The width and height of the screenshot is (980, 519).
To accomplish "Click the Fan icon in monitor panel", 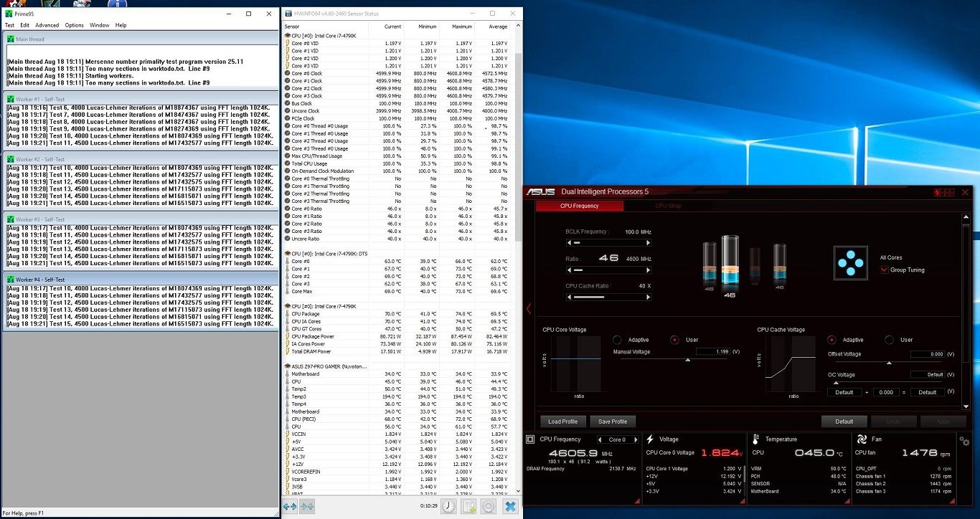I will tap(861, 439).
